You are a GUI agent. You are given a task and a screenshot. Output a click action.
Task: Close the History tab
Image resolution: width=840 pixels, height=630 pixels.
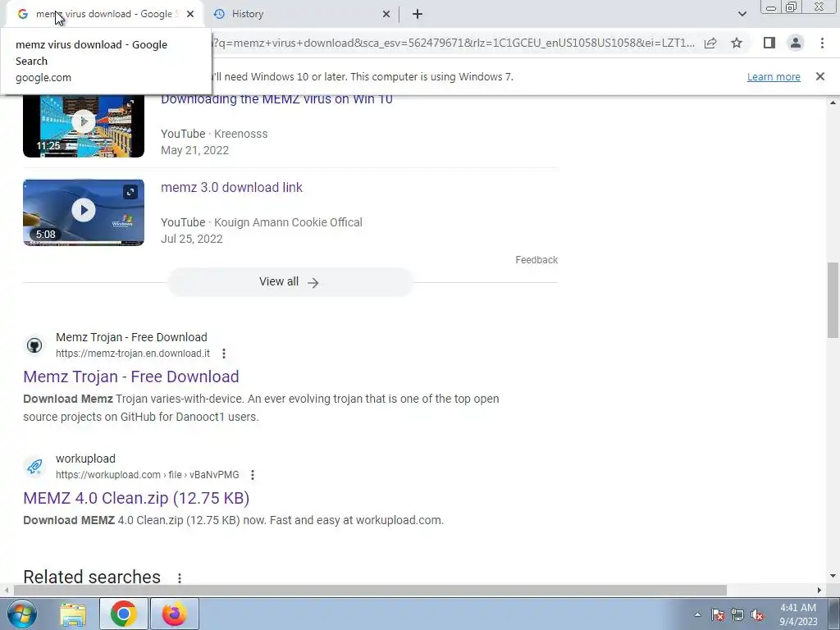[x=386, y=14]
